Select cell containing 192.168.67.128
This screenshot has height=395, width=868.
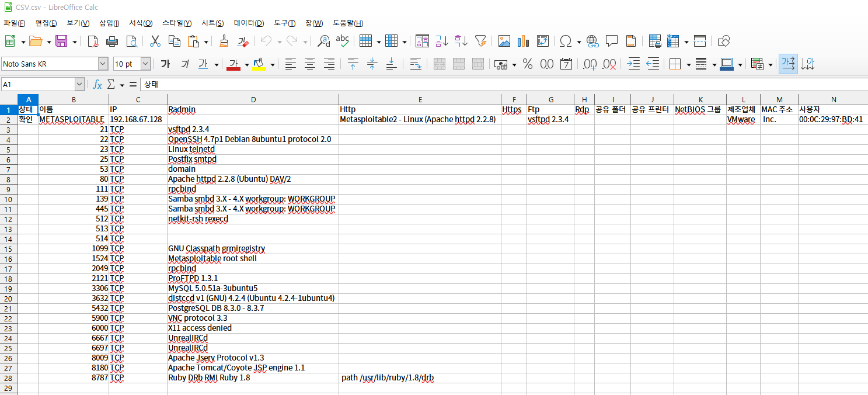[138, 119]
